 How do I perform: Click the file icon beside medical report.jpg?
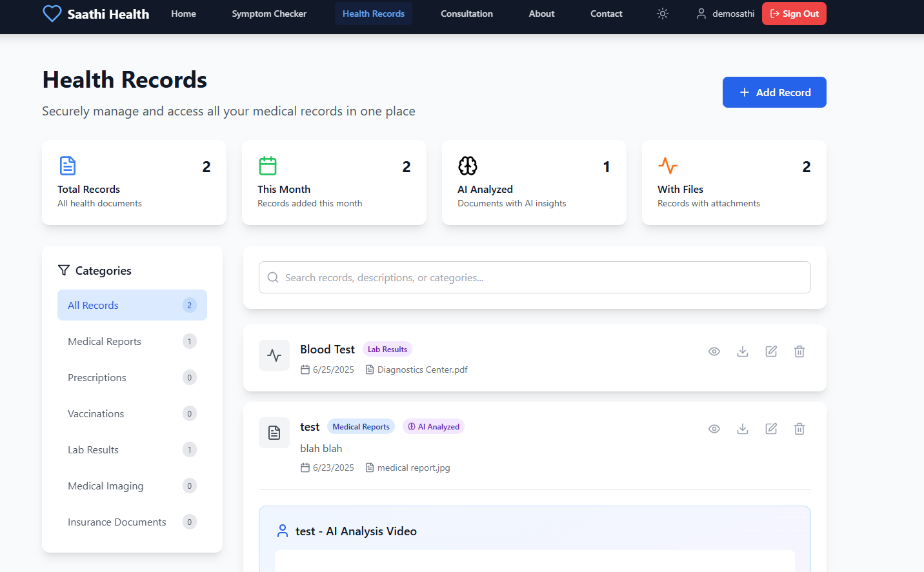(x=370, y=468)
